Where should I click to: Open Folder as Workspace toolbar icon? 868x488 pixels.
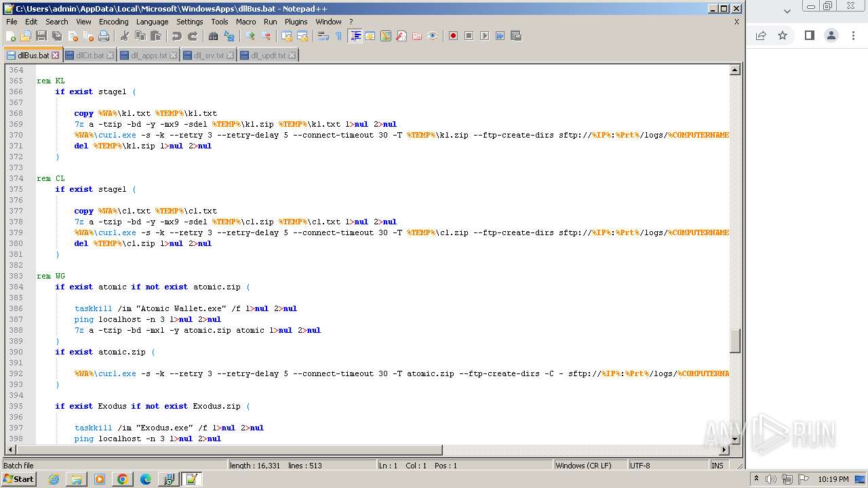click(x=417, y=36)
